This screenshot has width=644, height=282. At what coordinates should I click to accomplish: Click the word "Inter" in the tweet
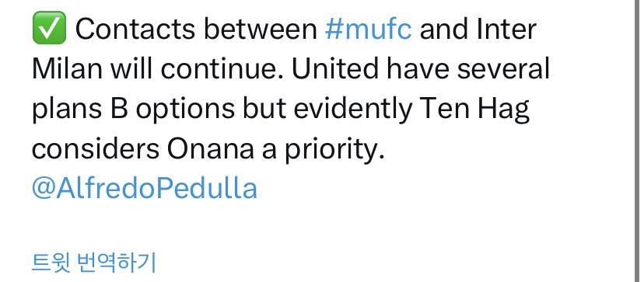[x=506, y=30]
